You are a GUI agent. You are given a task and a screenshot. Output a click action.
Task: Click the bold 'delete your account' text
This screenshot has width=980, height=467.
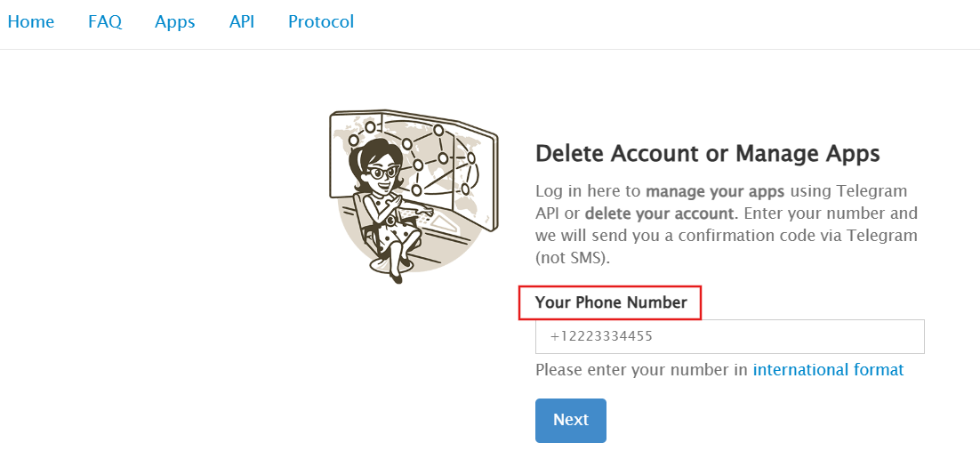(660, 213)
